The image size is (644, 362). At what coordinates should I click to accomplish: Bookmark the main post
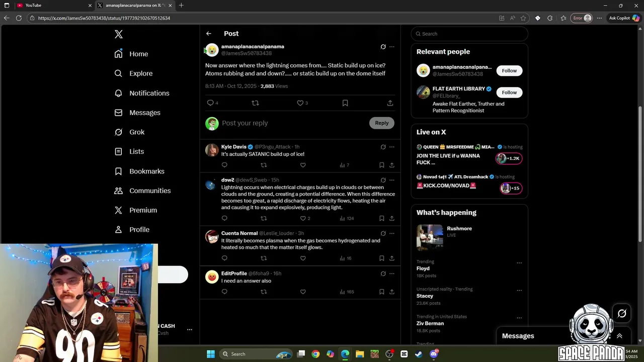(x=345, y=103)
